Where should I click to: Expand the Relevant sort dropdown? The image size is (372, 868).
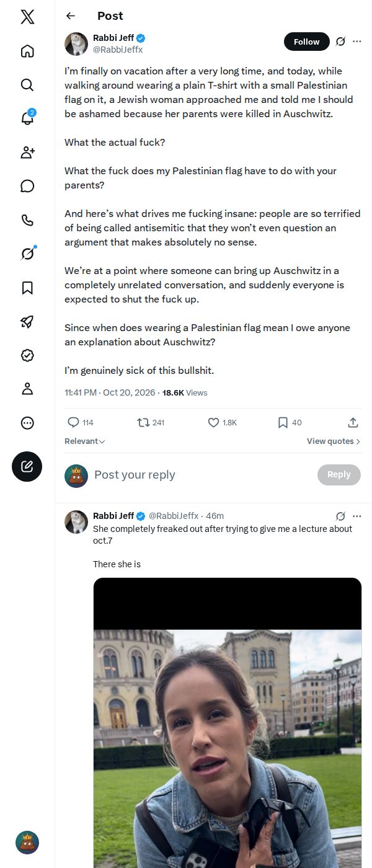(x=85, y=441)
